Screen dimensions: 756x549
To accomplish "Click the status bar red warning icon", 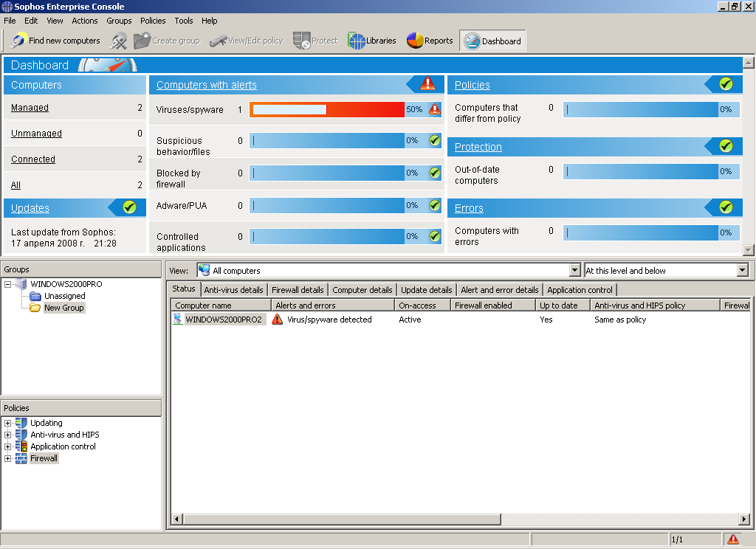I will coord(733,539).
